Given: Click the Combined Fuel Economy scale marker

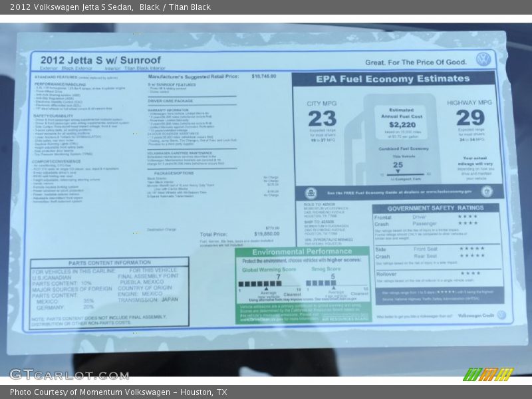Looking at the screenshot, I should (x=398, y=172).
